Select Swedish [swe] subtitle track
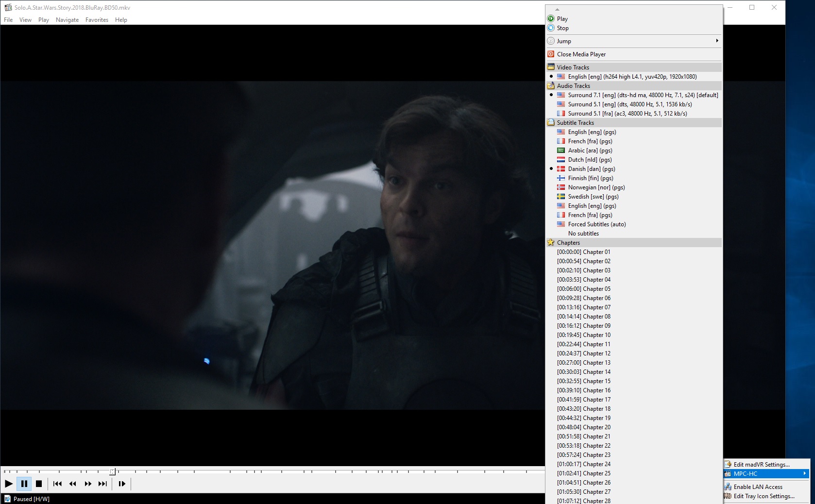This screenshot has height=504, width=815. (x=634, y=197)
